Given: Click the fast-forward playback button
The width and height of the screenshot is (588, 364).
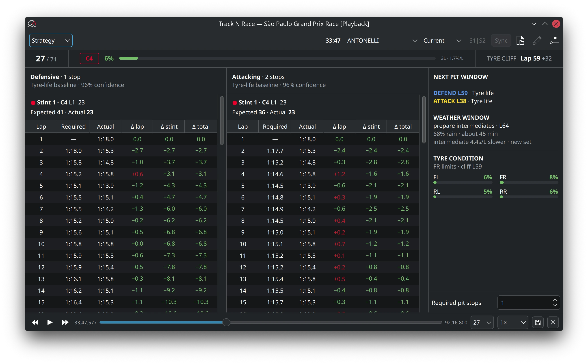Looking at the screenshot, I should point(65,322).
